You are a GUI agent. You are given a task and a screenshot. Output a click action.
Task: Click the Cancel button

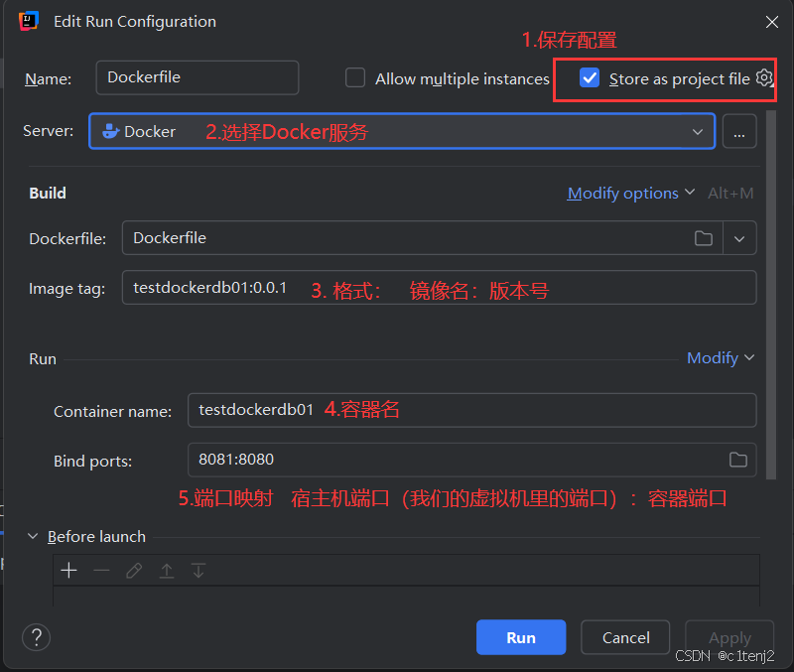pos(625,637)
